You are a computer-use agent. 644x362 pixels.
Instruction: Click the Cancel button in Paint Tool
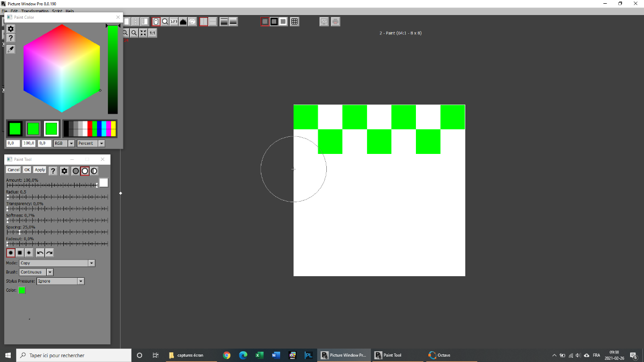13,170
